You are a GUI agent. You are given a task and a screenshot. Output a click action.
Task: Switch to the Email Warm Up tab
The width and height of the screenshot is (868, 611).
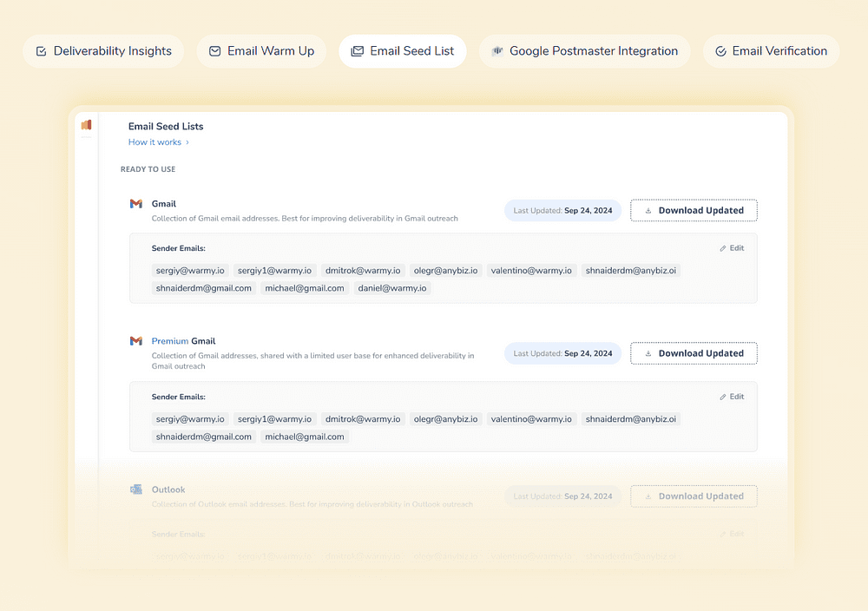click(x=261, y=51)
